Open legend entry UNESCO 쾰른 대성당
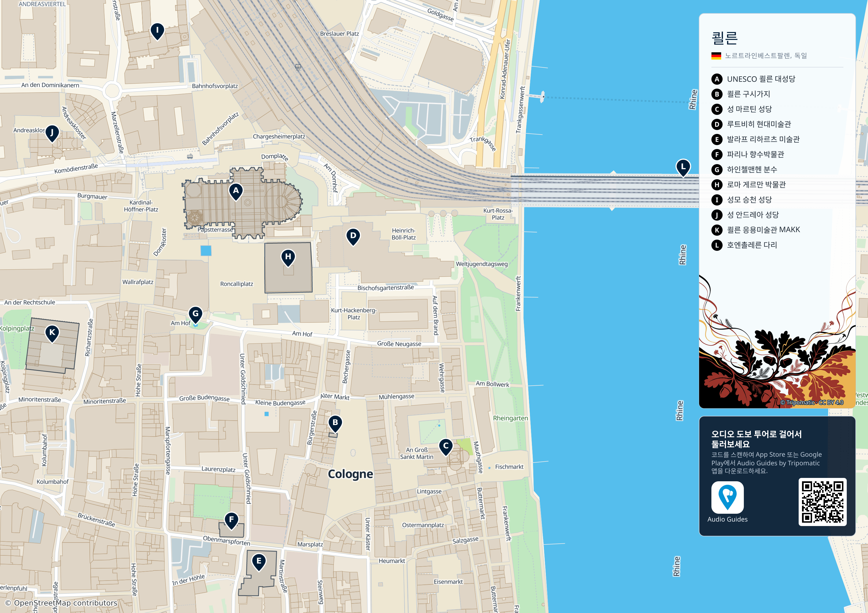Screen dimensions: 868x613 [754, 79]
